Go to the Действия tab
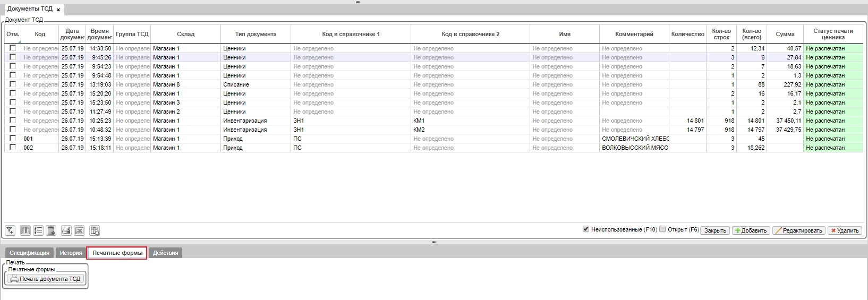The image size is (868, 300). click(165, 253)
